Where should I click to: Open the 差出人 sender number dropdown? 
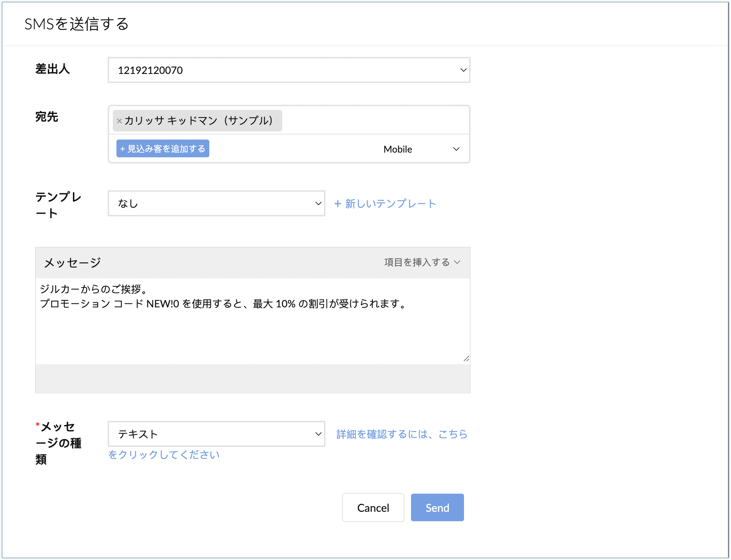point(283,70)
